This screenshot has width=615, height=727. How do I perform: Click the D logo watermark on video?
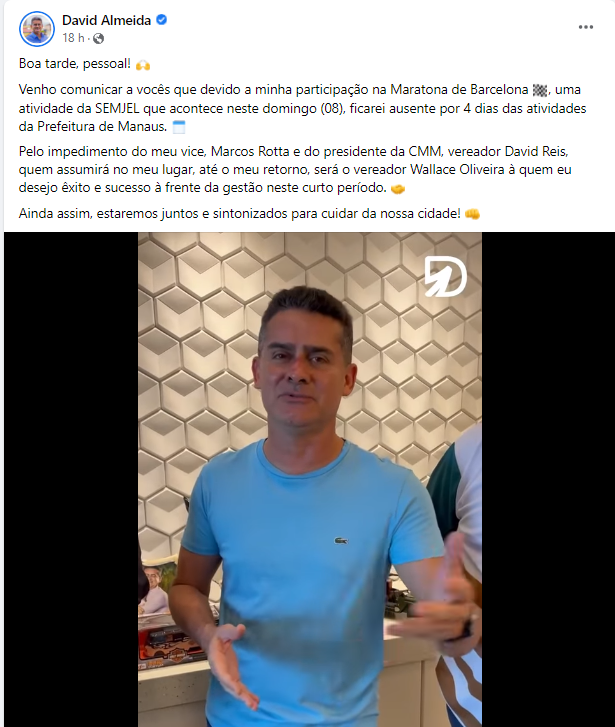pyautogui.click(x=445, y=276)
